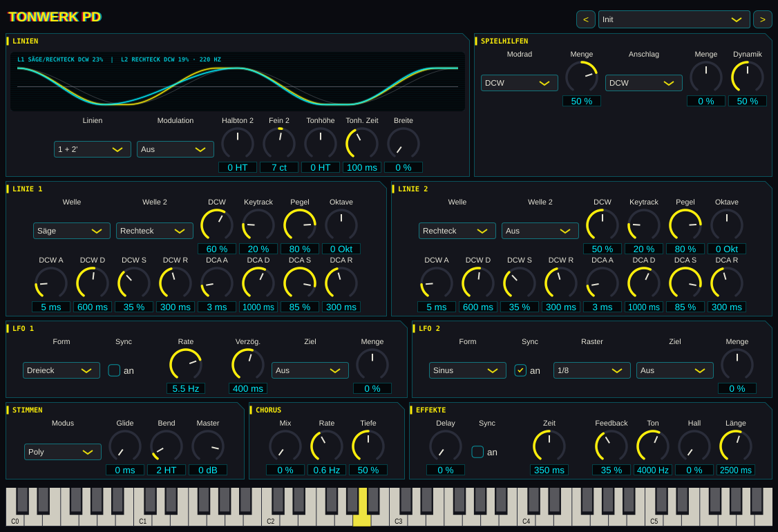Screen dimensions: 778x532
Task: Open Linie 1 Welle dropdown set to Säge
Action: pos(71,231)
